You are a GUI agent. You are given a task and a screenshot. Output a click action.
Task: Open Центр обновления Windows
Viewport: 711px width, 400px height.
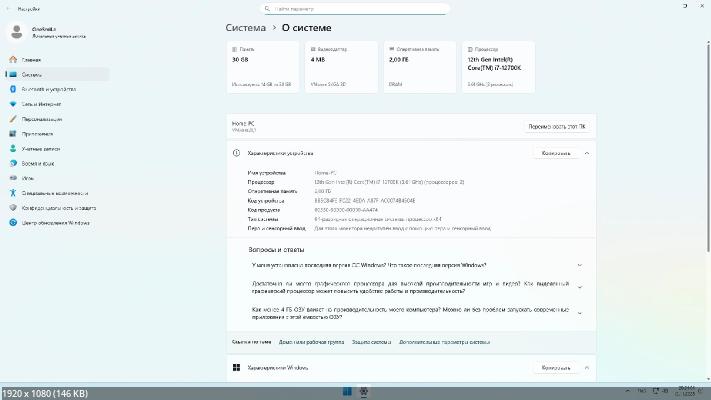56,222
